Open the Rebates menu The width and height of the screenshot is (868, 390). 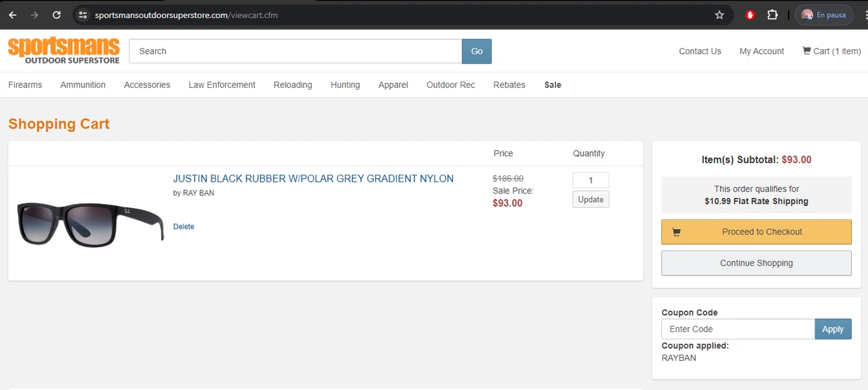509,84
